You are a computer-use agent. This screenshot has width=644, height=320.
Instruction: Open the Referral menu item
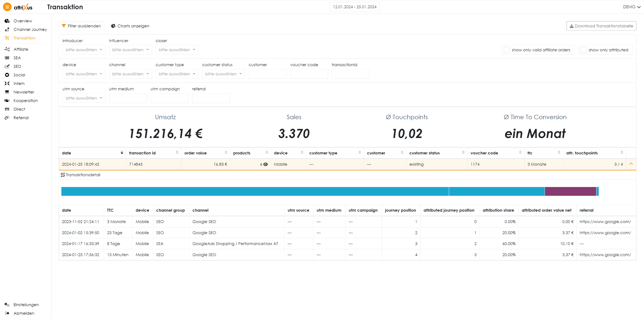[21, 118]
